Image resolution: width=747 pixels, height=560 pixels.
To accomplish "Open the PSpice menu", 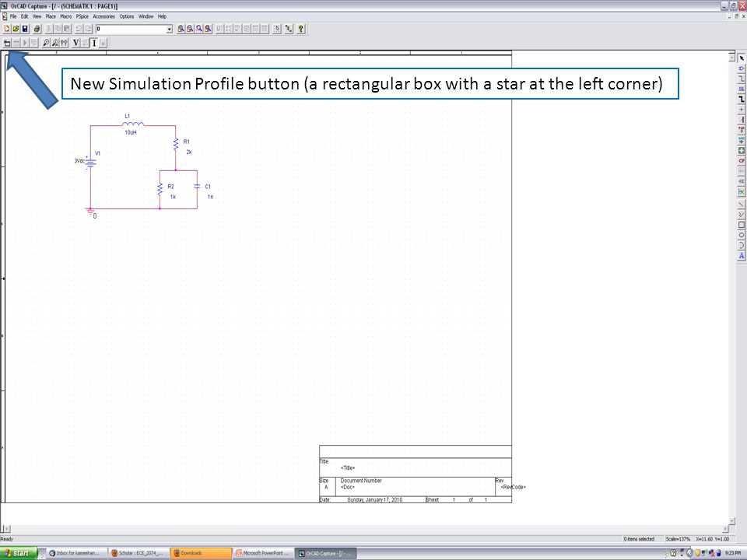I will 82,16.
